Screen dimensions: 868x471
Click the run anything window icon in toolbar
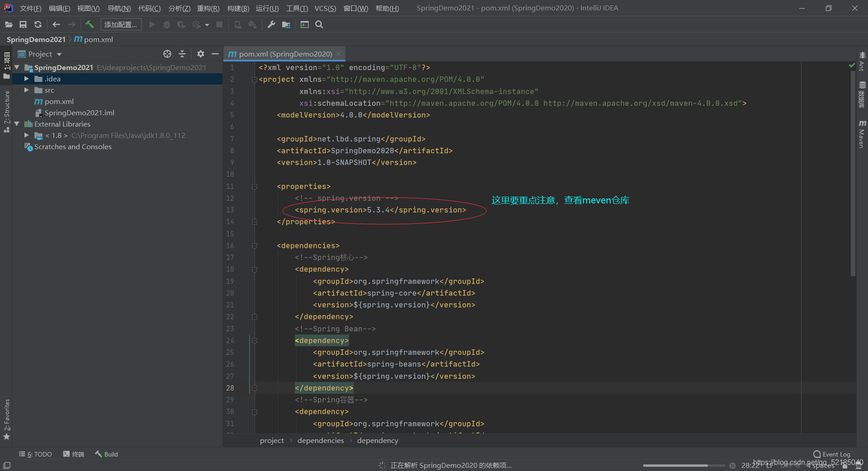pyautogui.click(x=305, y=24)
